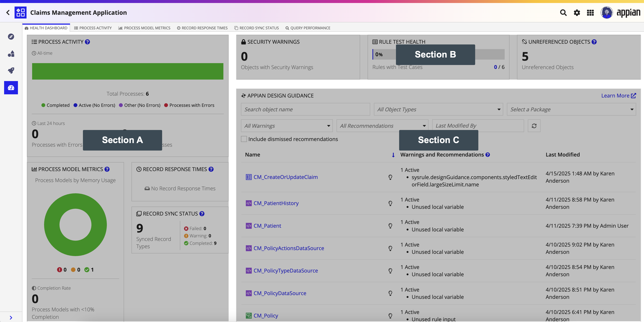
Task: Switch to the Query Performance tab
Action: tap(308, 28)
